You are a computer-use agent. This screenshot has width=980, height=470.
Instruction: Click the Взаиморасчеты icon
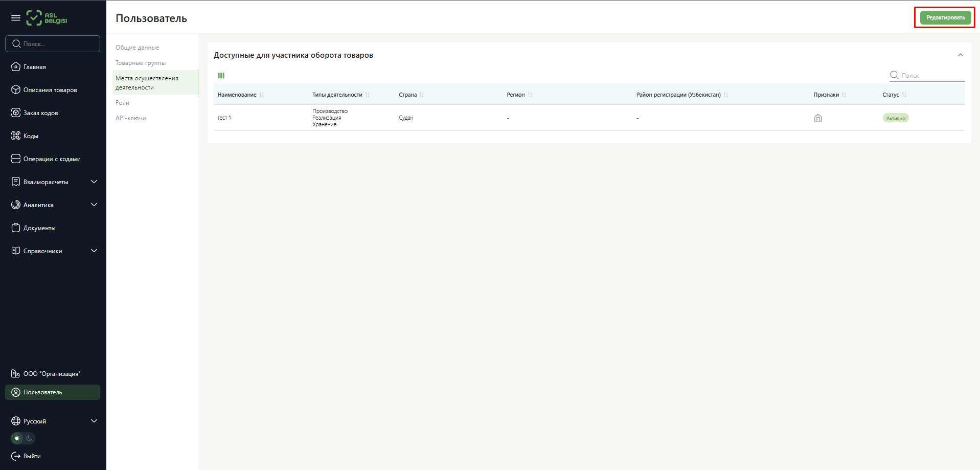(16, 182)
